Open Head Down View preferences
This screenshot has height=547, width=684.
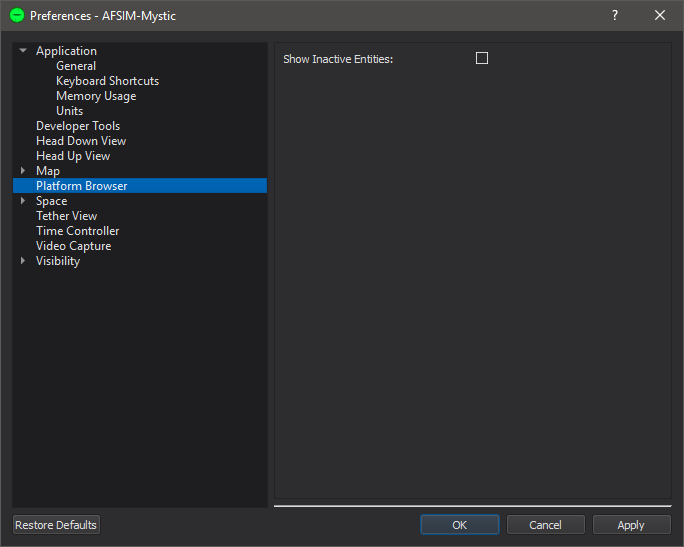(81, 141)
